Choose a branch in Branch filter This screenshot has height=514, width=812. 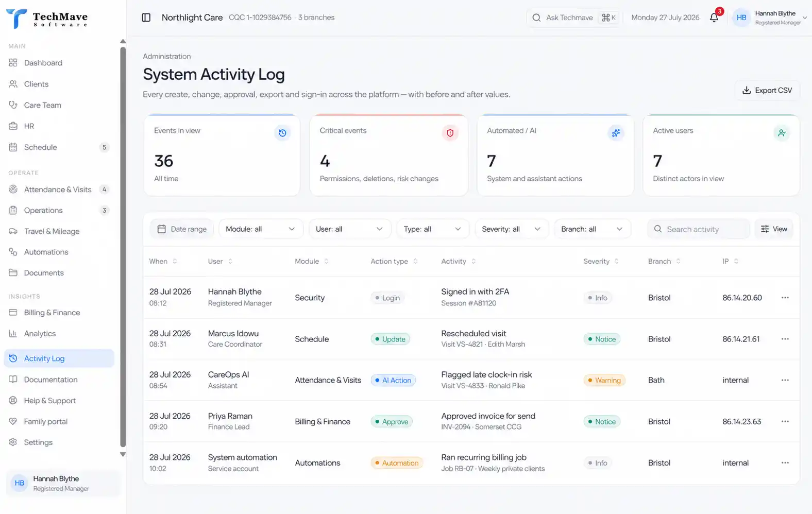point(592,229)
